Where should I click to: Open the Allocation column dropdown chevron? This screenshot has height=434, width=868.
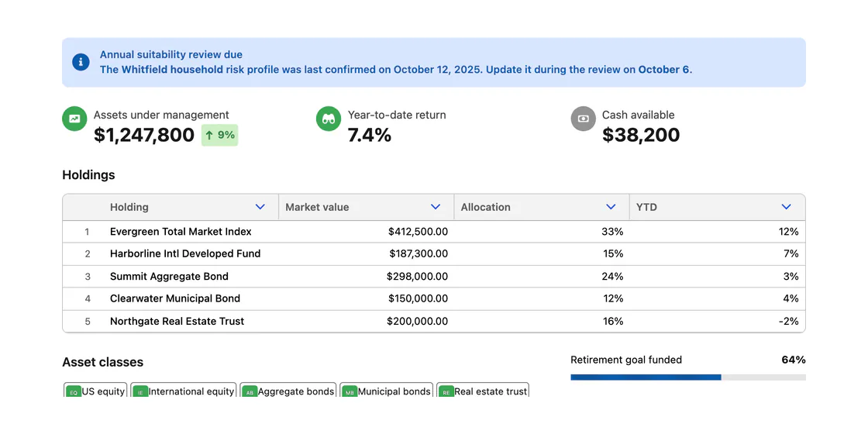pos(611,207)
